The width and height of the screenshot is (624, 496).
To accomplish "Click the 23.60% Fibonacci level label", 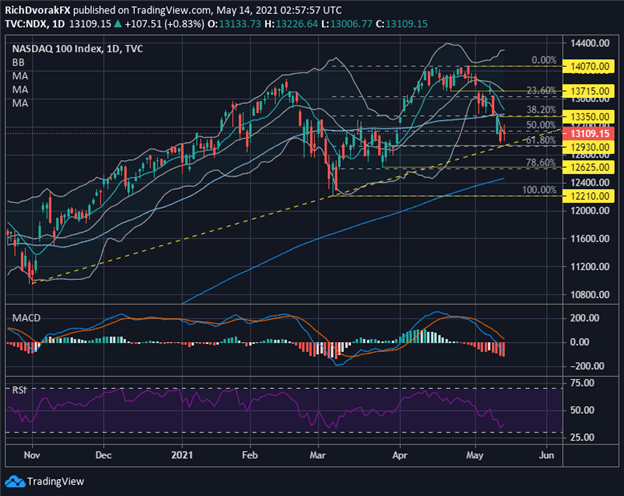I will 541,91.
